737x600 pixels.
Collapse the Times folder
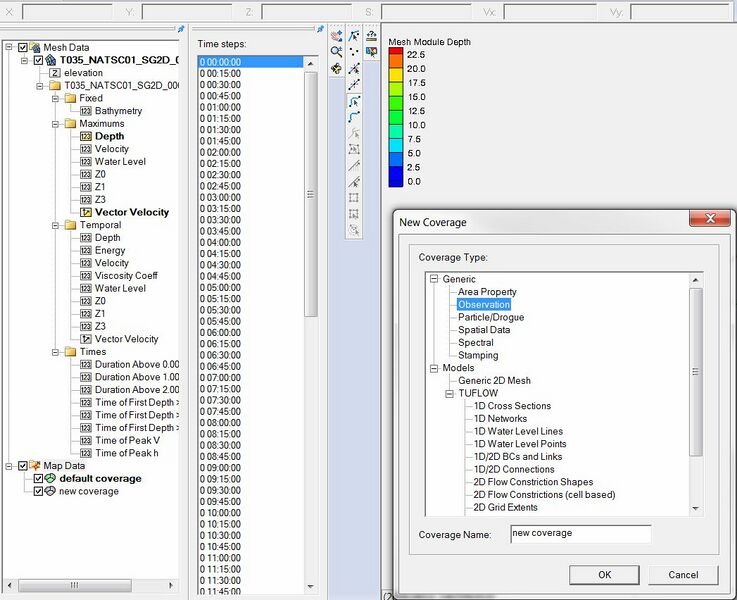pyautogui.click(x=55, y=352)
